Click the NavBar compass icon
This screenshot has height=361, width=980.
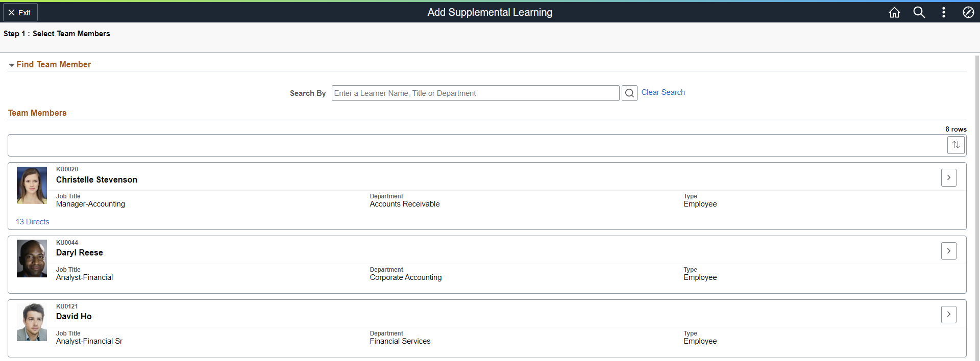pyautogui.click(x=968, y=12)
